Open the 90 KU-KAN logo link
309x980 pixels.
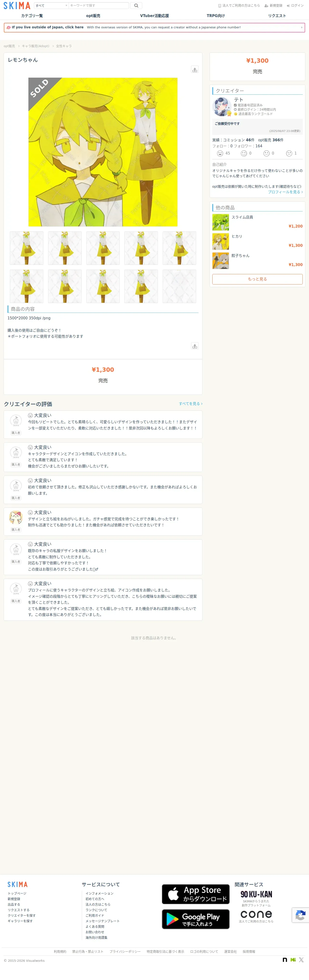pos(256,894)
